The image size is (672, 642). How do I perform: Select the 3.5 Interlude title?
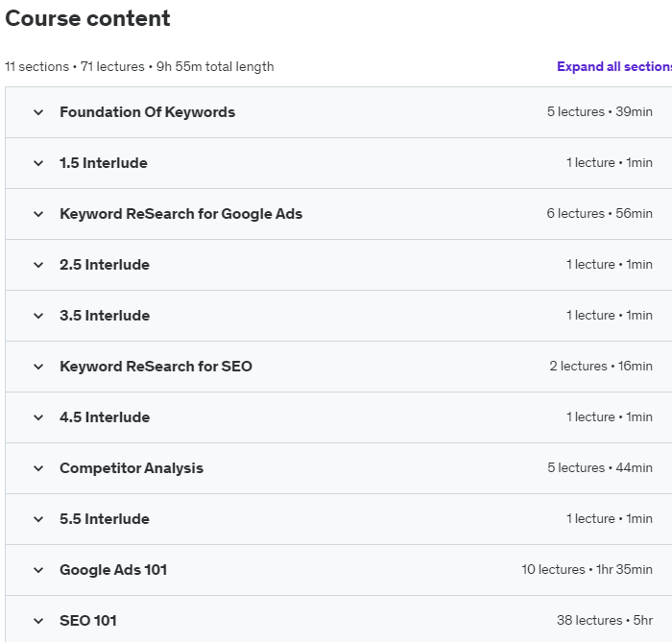tap(105, 316)
